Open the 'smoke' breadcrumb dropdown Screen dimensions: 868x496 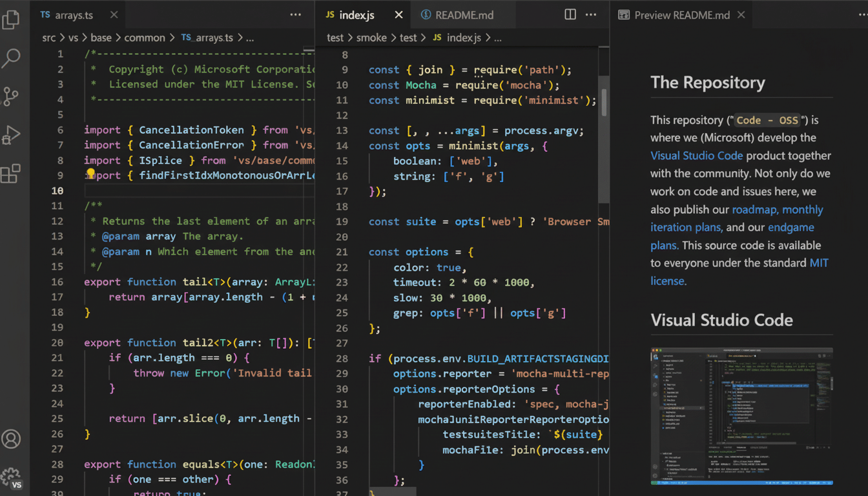371,37
